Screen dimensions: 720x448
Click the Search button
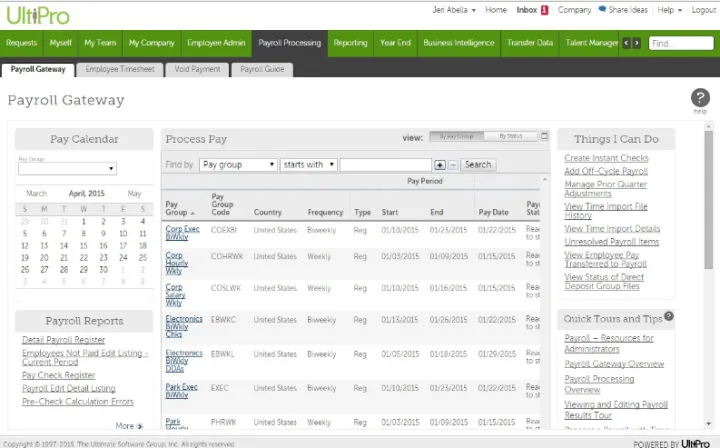(x=478, y=165)
